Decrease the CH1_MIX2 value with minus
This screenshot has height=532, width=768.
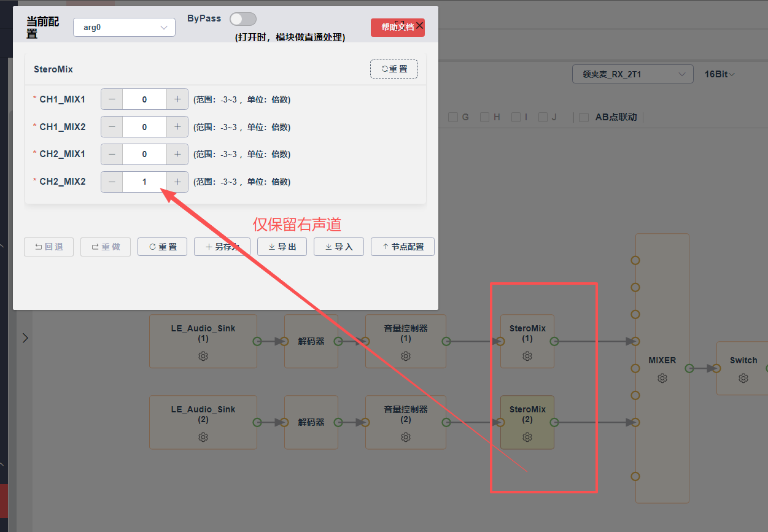pyautogui.click(x=112, y=127)
